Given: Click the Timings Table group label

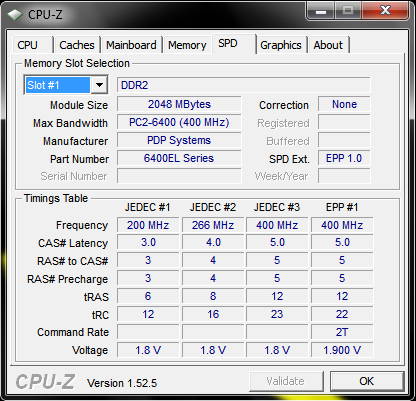Looking at the screenshot, I should pos(56,198).
